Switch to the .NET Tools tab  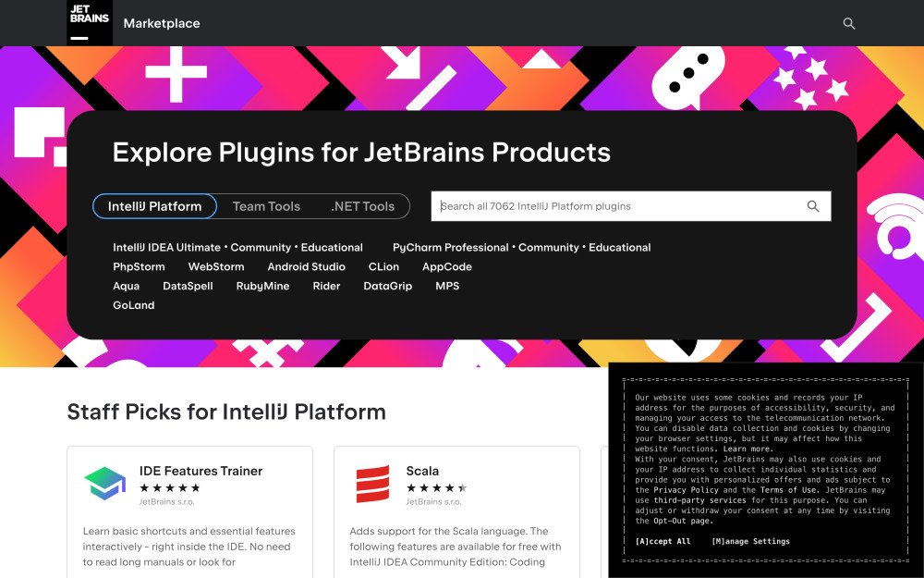pos(363,206)
